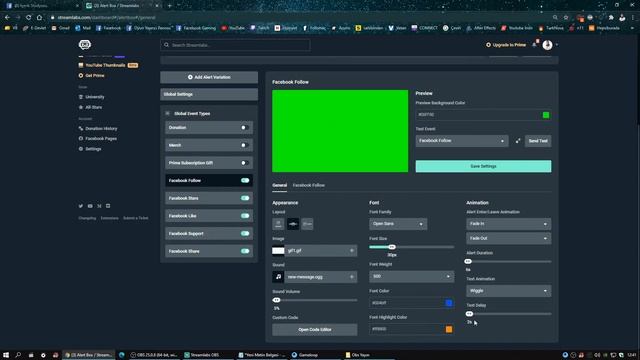640x360 pixels.
Task: Open the YouTube social icon in sidebar
Action: [90, 206]
